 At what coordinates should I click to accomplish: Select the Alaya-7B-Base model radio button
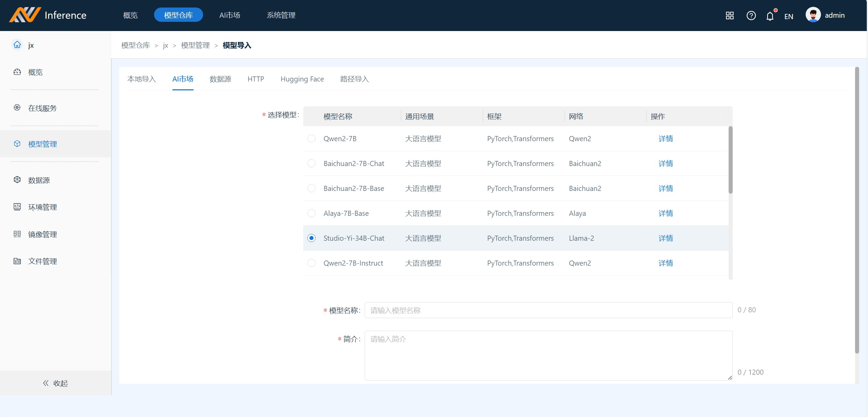coord(311,213)
